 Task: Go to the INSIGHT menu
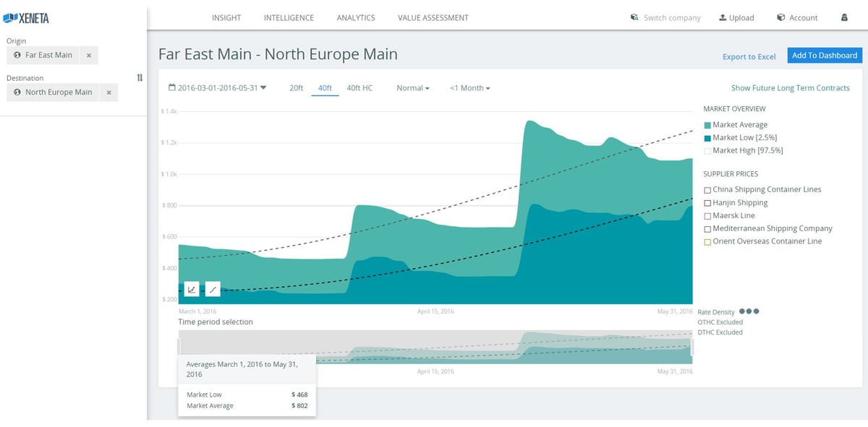pos(226,18)
